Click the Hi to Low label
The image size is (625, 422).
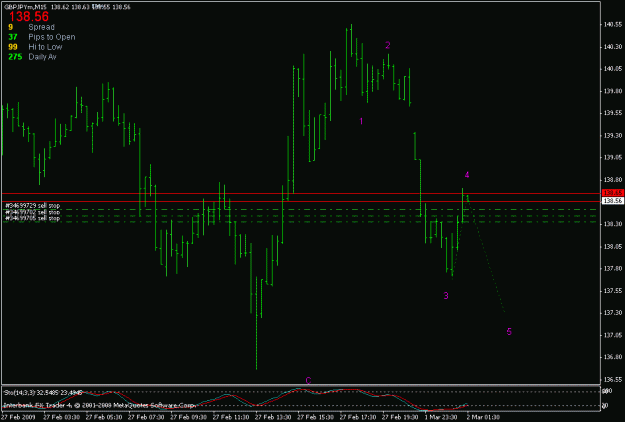pos(45,47)
